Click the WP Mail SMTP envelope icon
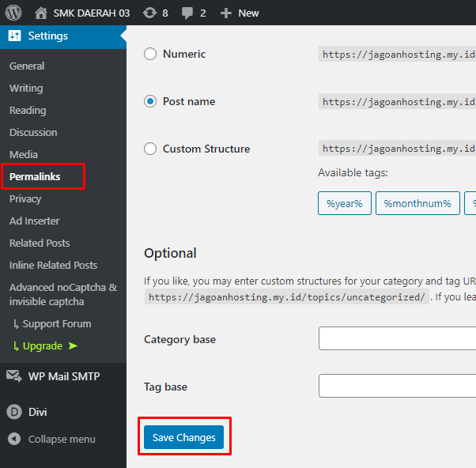476x468 pixels. (14, 376)
